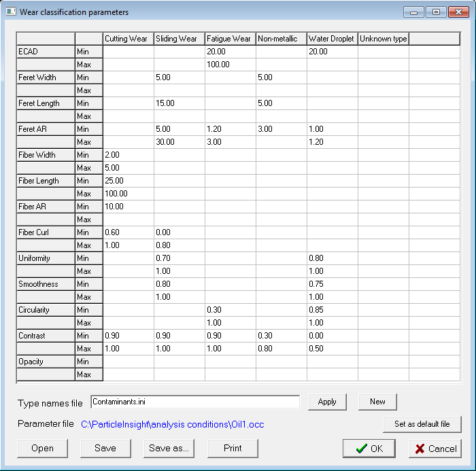Click the New button
This screenshot has height=471, width=476.
coord(377,402)
